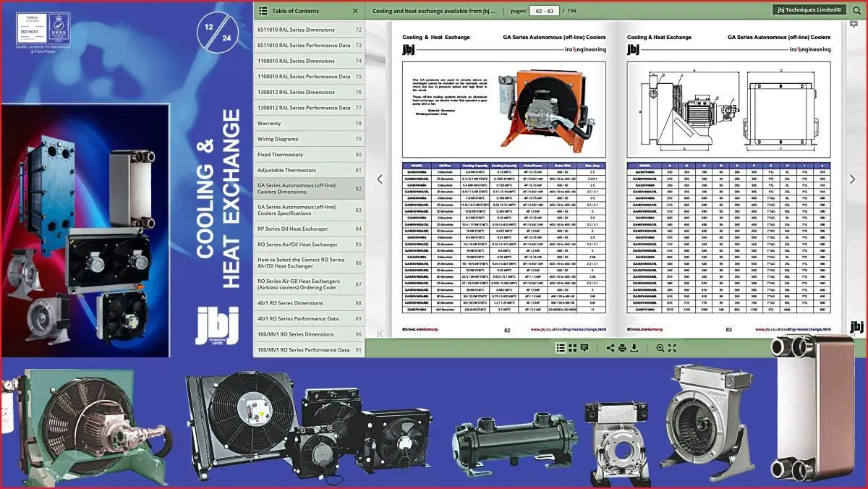Image resolution: width=868 pixels, height=489 pixels.
Task: Open '1108010 RAL Series Performance Data' entry
Action: [x=309, y=76]
